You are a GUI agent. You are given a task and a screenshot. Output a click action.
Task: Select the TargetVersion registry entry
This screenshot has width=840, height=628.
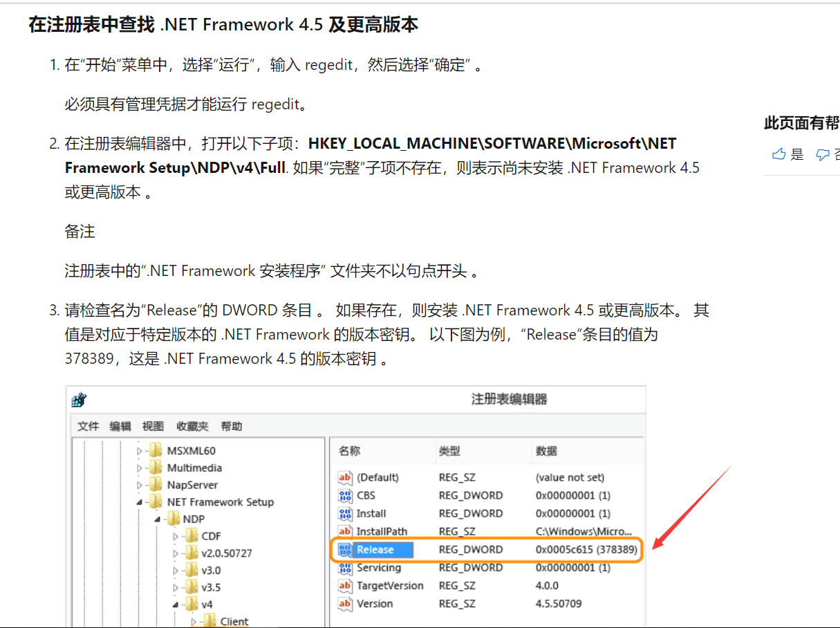[x=390, y=586]
